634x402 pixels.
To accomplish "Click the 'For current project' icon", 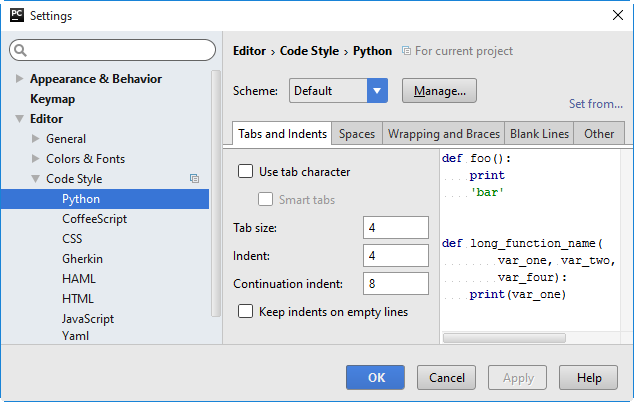I will 406,51.
